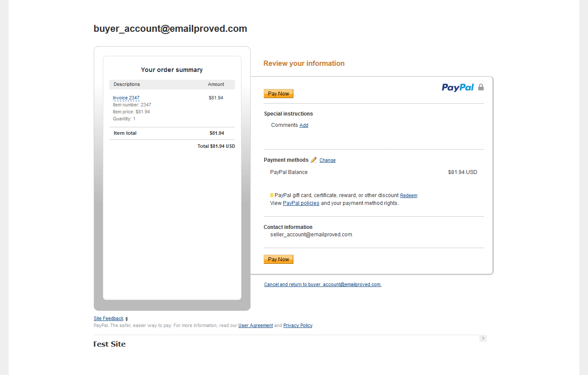Click the yellow gift card marker icon
This screenshot has height=375, width=588.
coord(272,195)
